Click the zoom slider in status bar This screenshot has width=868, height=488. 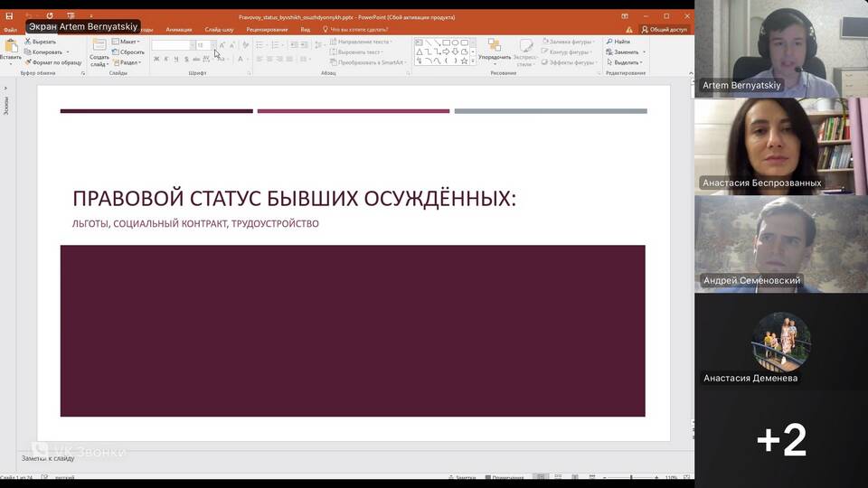(628, 477)
